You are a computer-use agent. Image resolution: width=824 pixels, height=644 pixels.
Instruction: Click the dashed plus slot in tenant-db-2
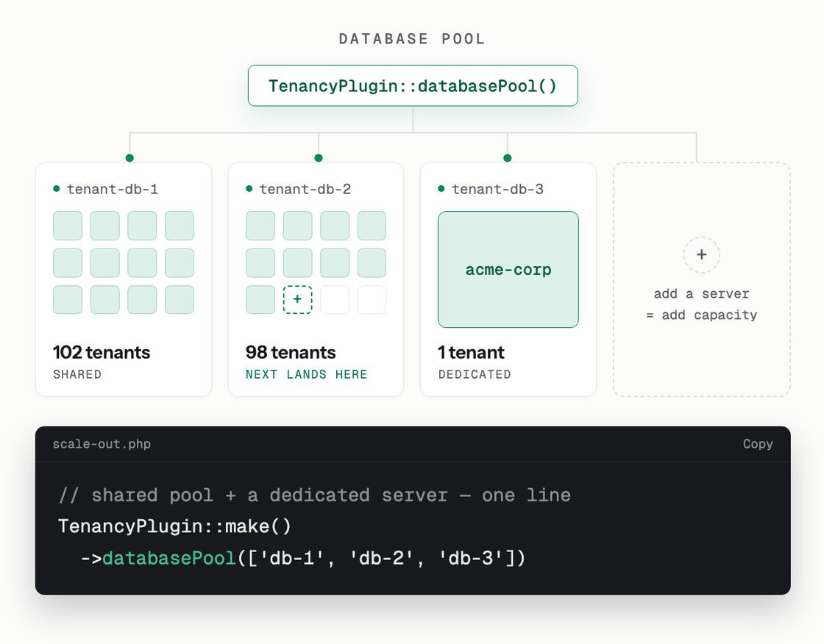coord(297,299)
